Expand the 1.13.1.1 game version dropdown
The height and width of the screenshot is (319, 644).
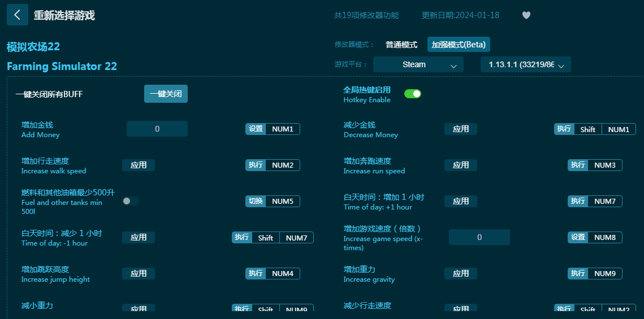(525, 65)
